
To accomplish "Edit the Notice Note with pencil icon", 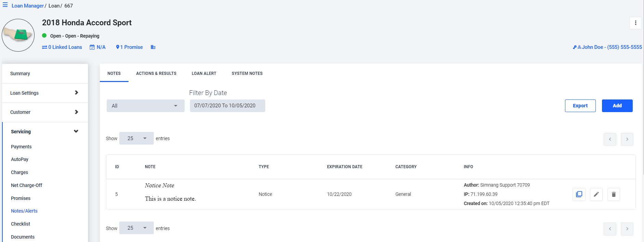I will [x=596, y=194].
